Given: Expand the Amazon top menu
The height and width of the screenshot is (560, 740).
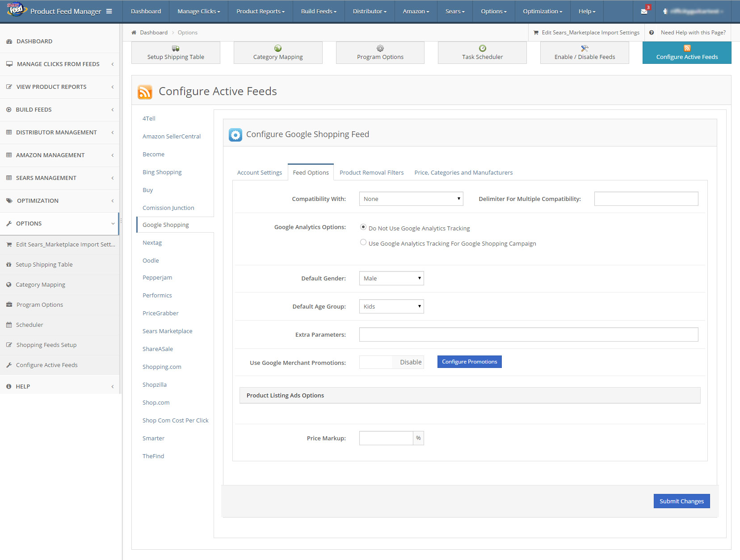Looking at the screenshot, I should tap(416, 11).
